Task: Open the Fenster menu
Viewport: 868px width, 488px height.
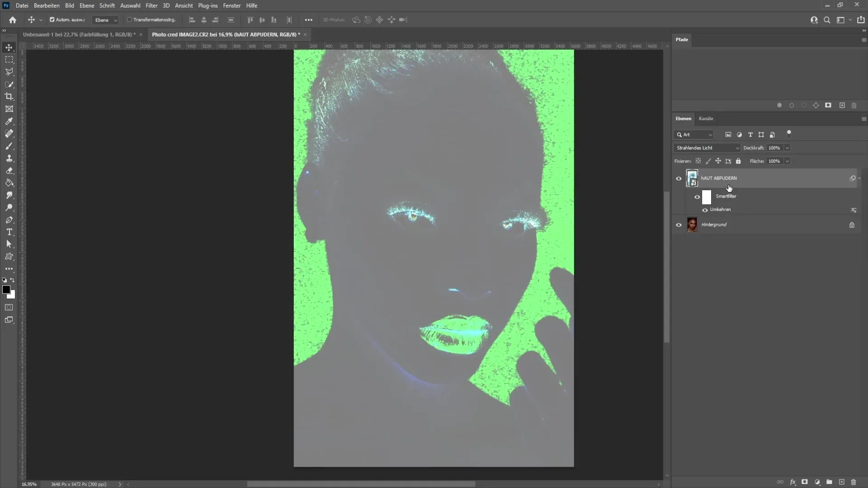Action: 231,5
